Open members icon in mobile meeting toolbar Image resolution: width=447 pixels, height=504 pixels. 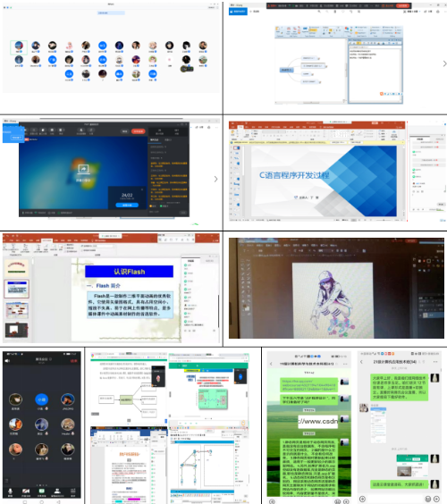click(x=57, y=491)
